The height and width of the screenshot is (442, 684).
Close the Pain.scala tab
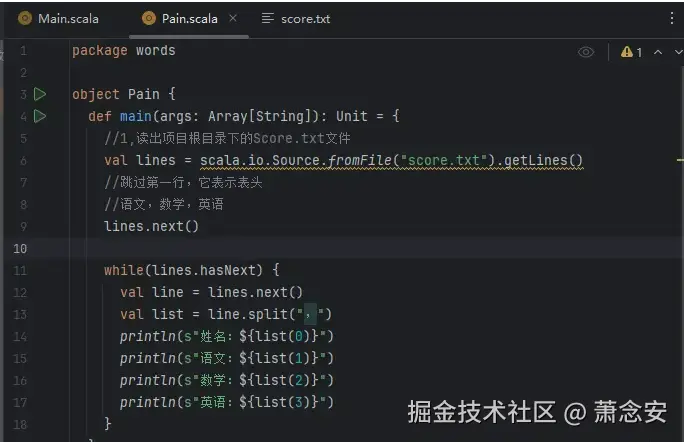[x=233, y=18]
